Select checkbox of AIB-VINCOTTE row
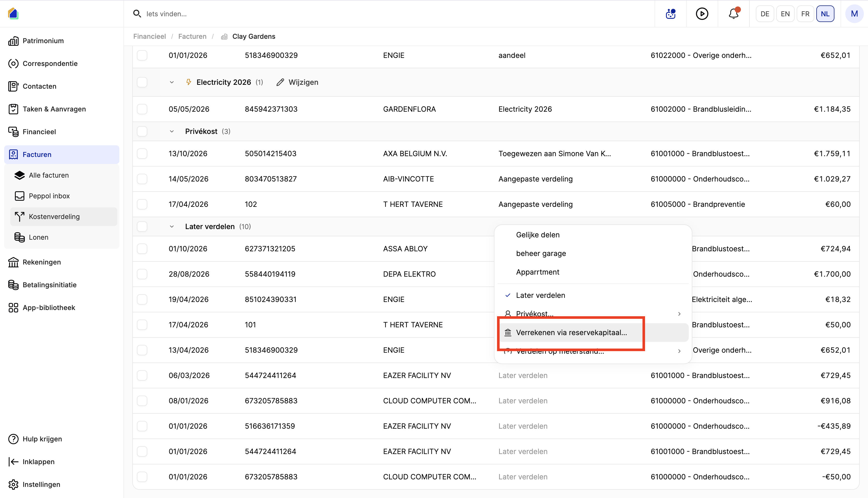The image size is (868, 498). coord(142,179)
